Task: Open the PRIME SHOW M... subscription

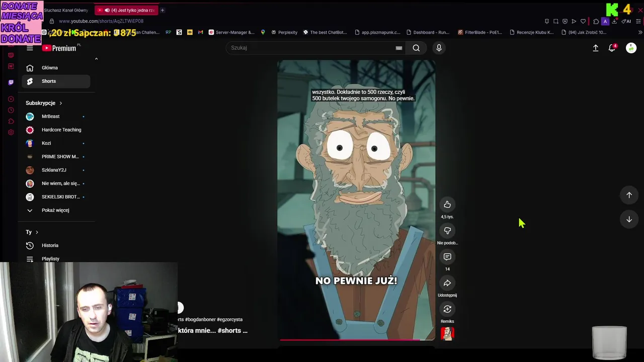Action: (x=56, y=157)
